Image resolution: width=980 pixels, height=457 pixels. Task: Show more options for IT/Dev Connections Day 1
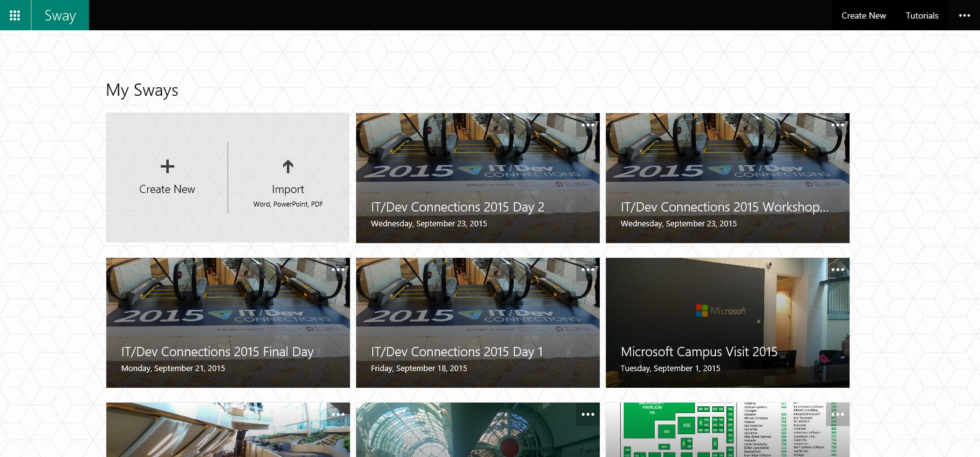[x=587, y=270]
